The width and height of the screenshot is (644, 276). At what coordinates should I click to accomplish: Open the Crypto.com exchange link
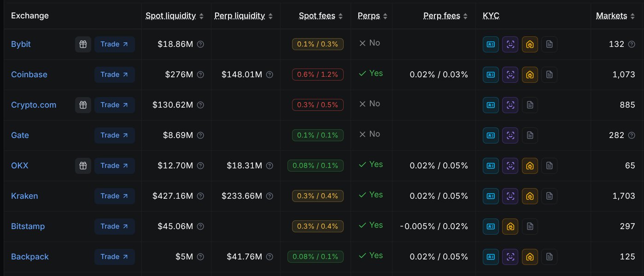pyautogui.click(x=34, y=105)
